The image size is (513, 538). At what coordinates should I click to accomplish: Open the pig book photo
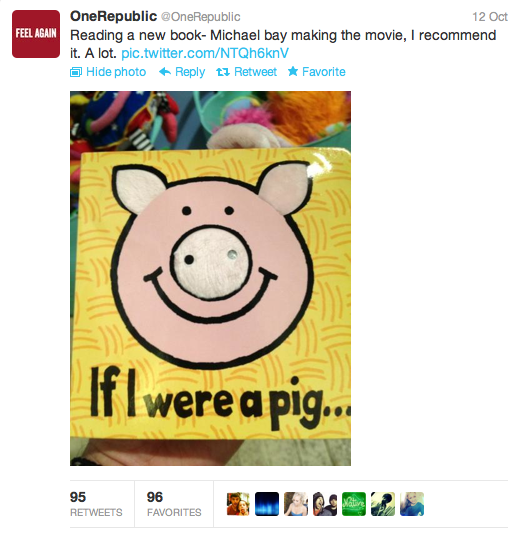click(x=210, y=278)
